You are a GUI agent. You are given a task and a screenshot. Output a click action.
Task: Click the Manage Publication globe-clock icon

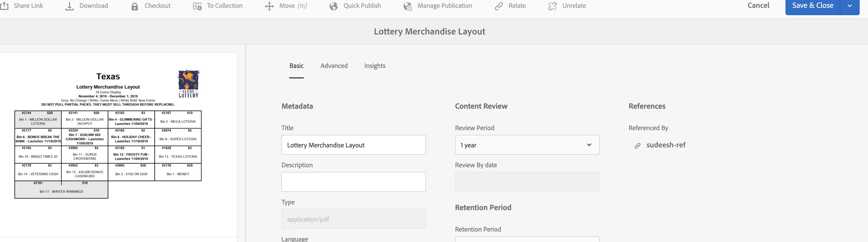[x=408, y=6]
